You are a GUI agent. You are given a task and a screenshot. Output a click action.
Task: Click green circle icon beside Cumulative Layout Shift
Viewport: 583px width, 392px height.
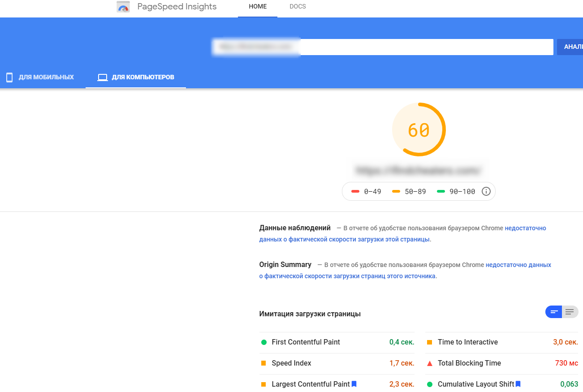pyautogui.click(x=429, y=384)
